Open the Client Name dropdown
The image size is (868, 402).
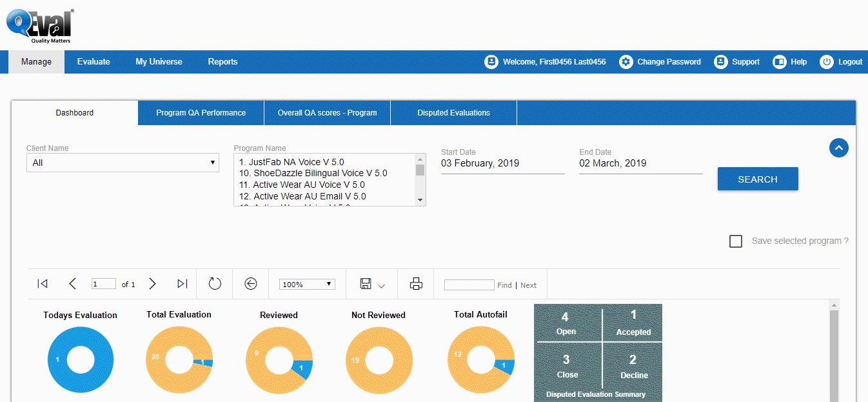tap(123, 163)
